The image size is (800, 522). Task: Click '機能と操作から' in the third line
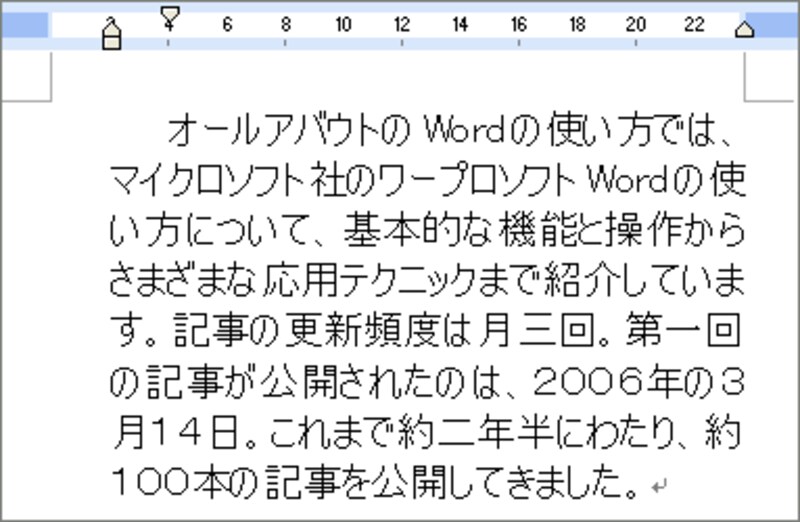622,231
